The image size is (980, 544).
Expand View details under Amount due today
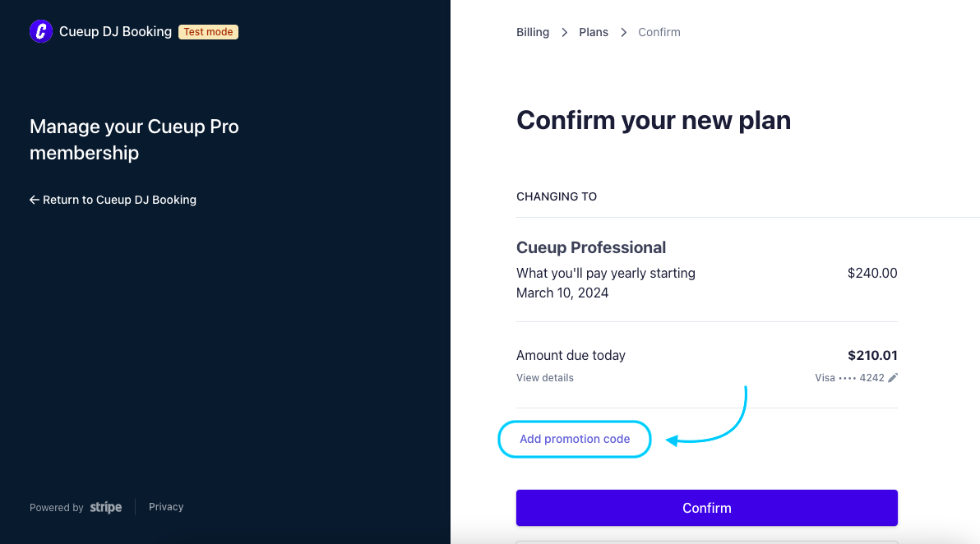(545, 377)
